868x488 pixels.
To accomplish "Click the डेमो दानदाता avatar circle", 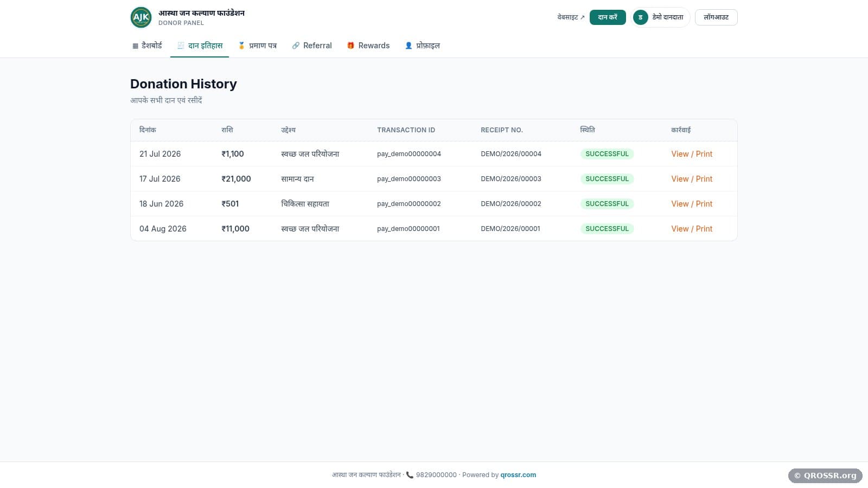I will click(x=640, y=17).
